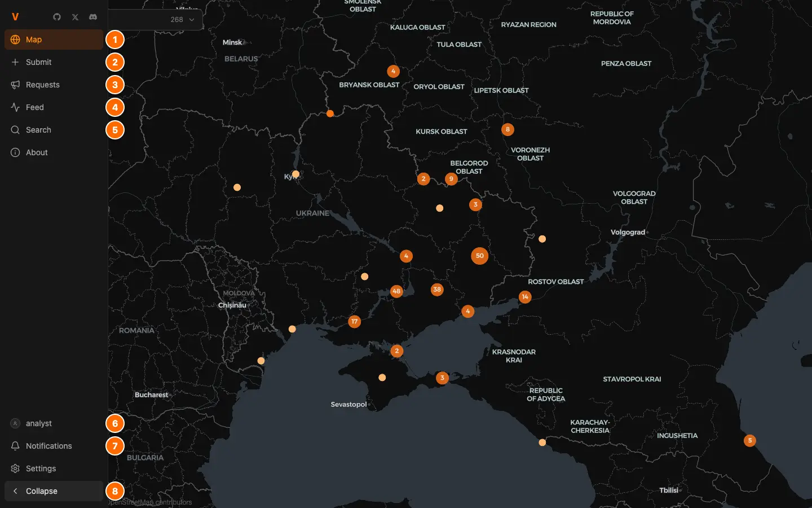Click the cluster marker labeled 14
Viewport: 812px width, 508px height.
point(525,297)
